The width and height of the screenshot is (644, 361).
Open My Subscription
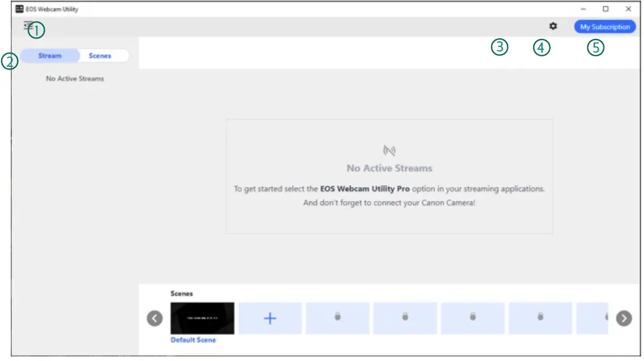pyautogui.click(x=604, y=26)
